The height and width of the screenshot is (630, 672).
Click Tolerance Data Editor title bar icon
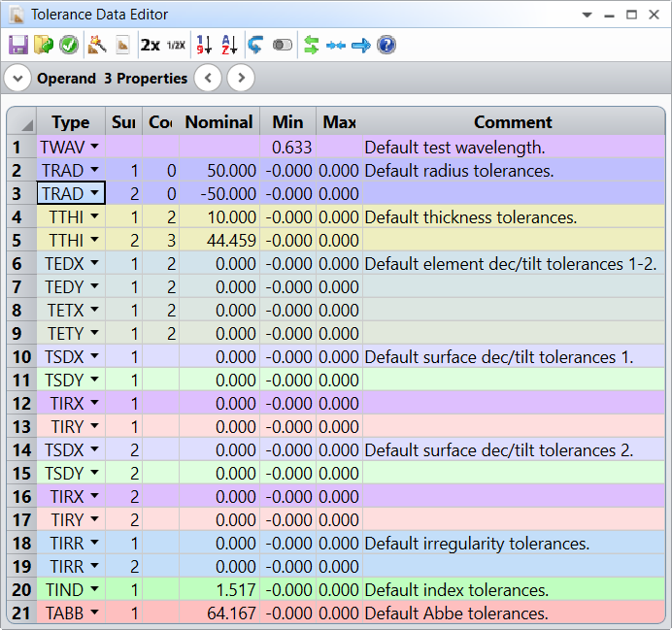pos(17,15)
